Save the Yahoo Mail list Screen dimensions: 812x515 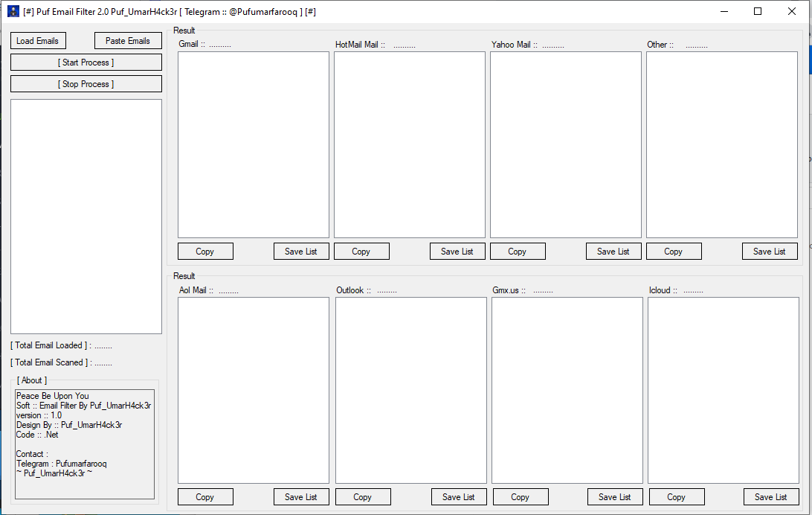click(613, 252)
